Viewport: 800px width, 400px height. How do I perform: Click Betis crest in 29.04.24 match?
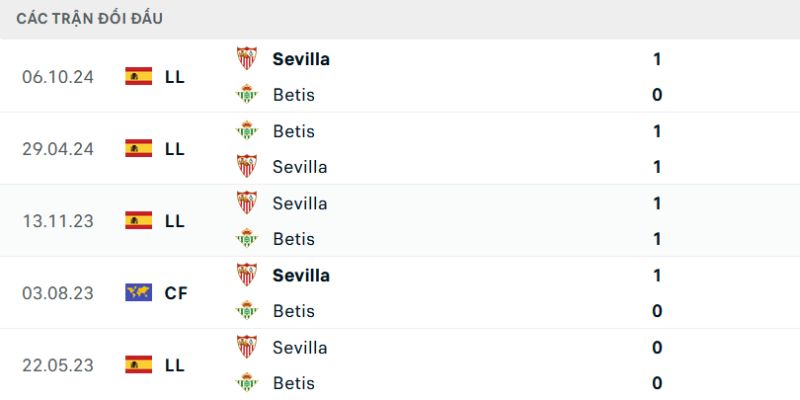[246, 131]
